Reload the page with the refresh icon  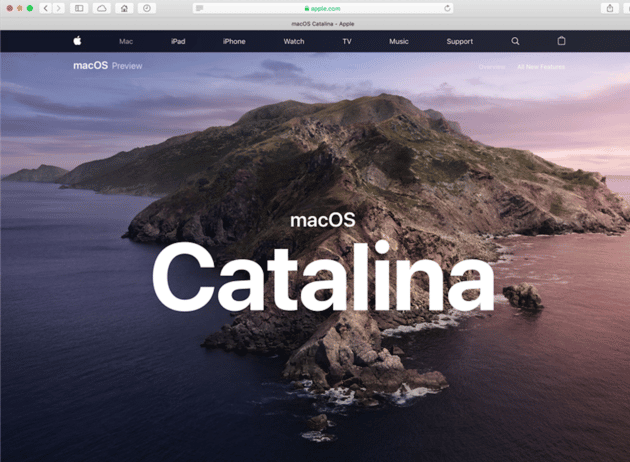(x=447, y=8)
